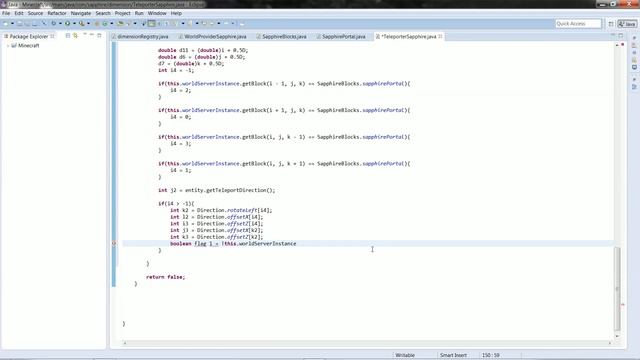Open the Navigate menu

tap(81, 13)
